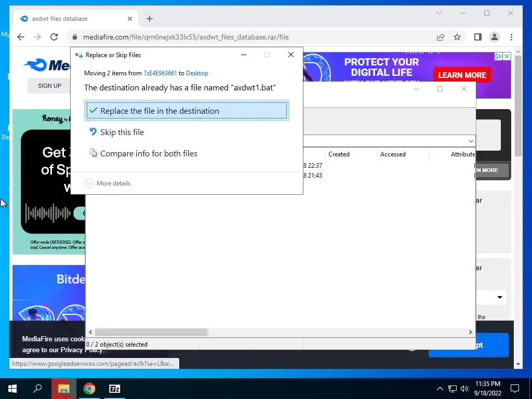Choose Replace the file in the destination

point(187,111)
